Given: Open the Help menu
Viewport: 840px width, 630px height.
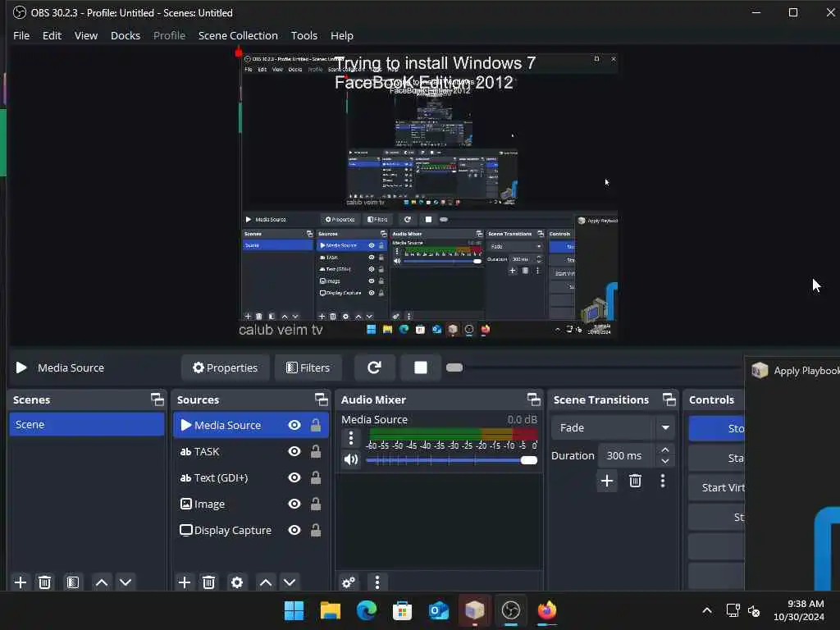Looking at the screenshot, I should [x=342, y=35].
